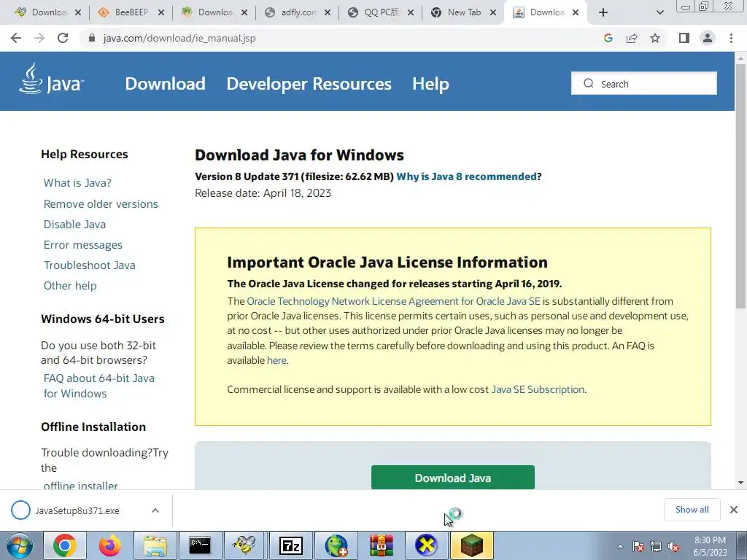Open the Windows Start menu
The height and width of the screenshot is (560, 747).
[19, 545]
